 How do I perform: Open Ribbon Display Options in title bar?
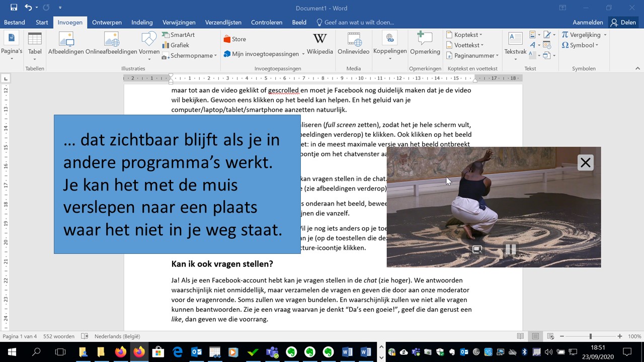pos(562,8)
